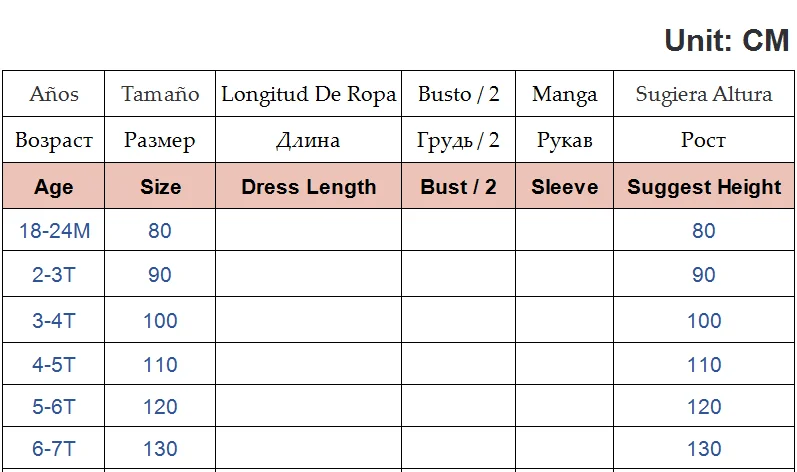Viewport: 797px width, 472px height.
Task: Click the "Unit: CM" heading text
Action: [x=726, y=41]
